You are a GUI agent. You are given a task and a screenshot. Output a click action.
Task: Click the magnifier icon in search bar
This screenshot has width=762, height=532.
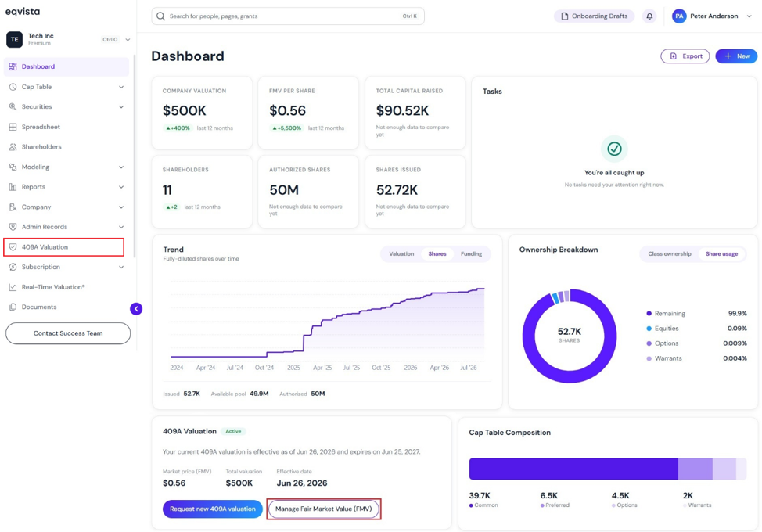click(160, 16)
